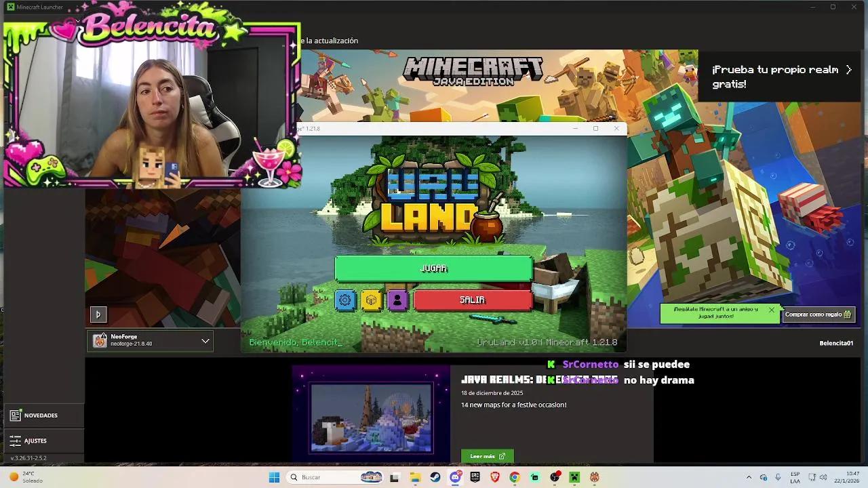Open Discord from the taskbar
Image resolution: width=868 pixels, height=488 pixels.
[x=455, y=478]
